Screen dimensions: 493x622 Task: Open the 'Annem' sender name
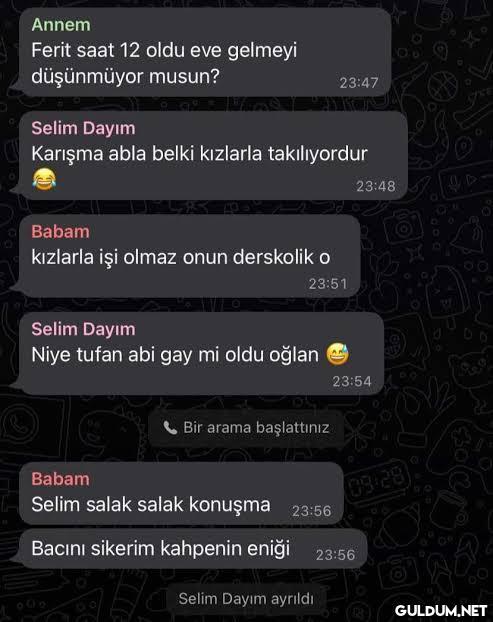[x=61, y=25]
